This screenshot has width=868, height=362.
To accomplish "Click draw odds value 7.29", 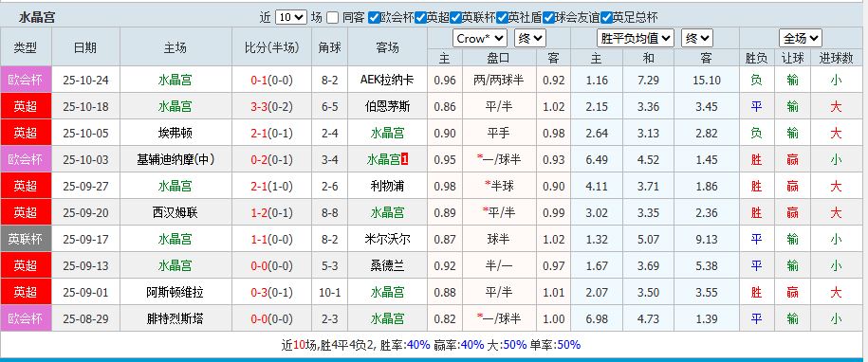I will click(x=648, y=81).
